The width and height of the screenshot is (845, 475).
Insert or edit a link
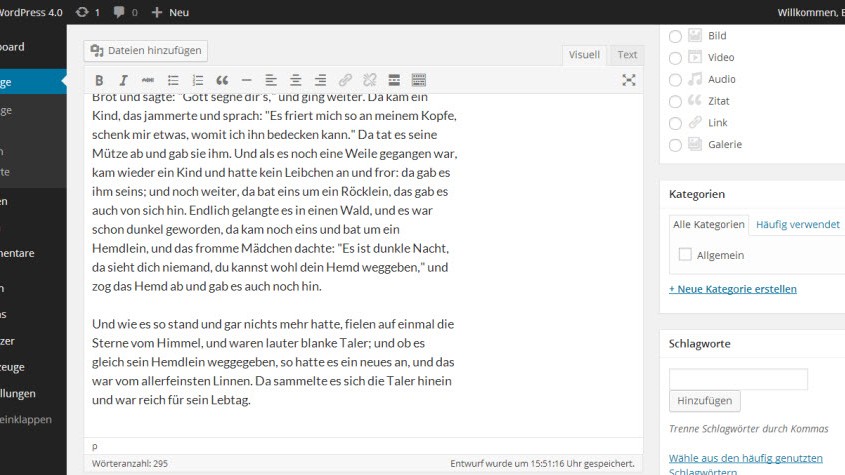(345, 80)
